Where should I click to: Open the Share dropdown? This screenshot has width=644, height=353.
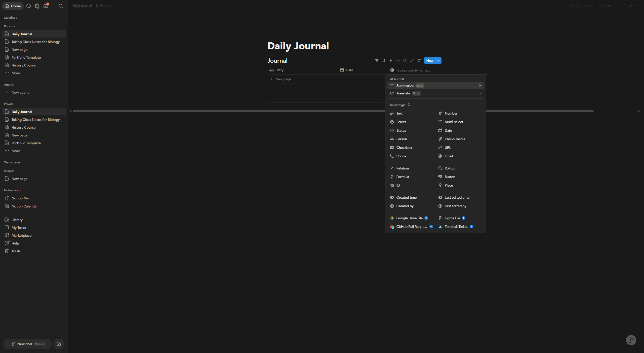(x=607, y=6)
